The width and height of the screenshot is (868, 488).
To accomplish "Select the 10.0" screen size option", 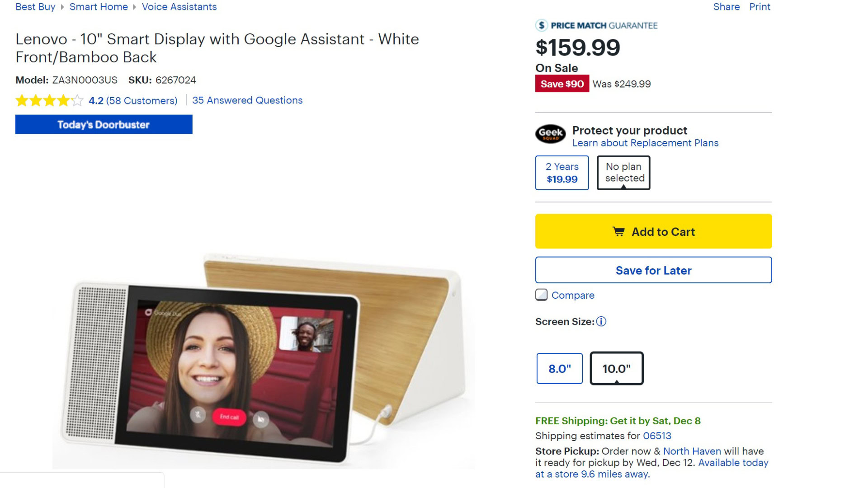I will (617, 369).
